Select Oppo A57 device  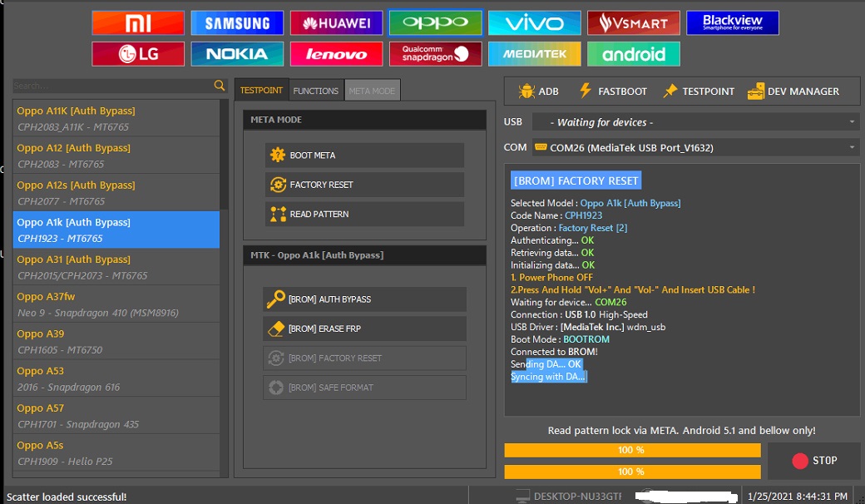pos(116,416)
